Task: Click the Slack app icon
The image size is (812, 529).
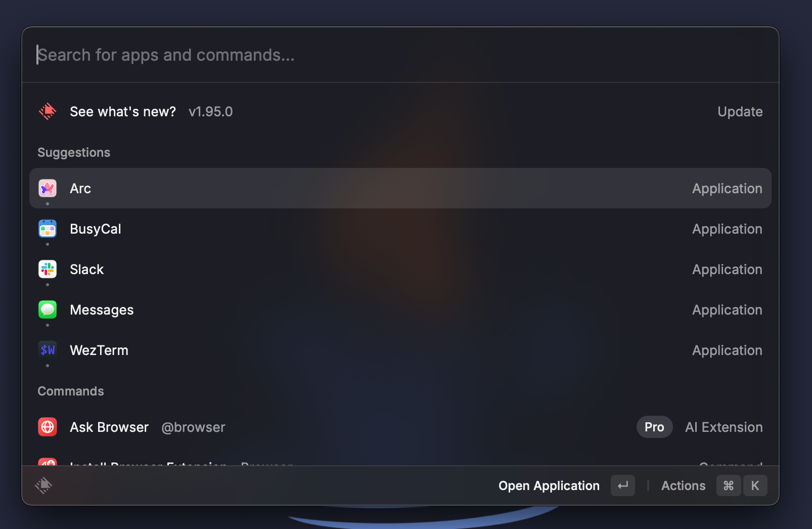Action: (x=48, y=269)
